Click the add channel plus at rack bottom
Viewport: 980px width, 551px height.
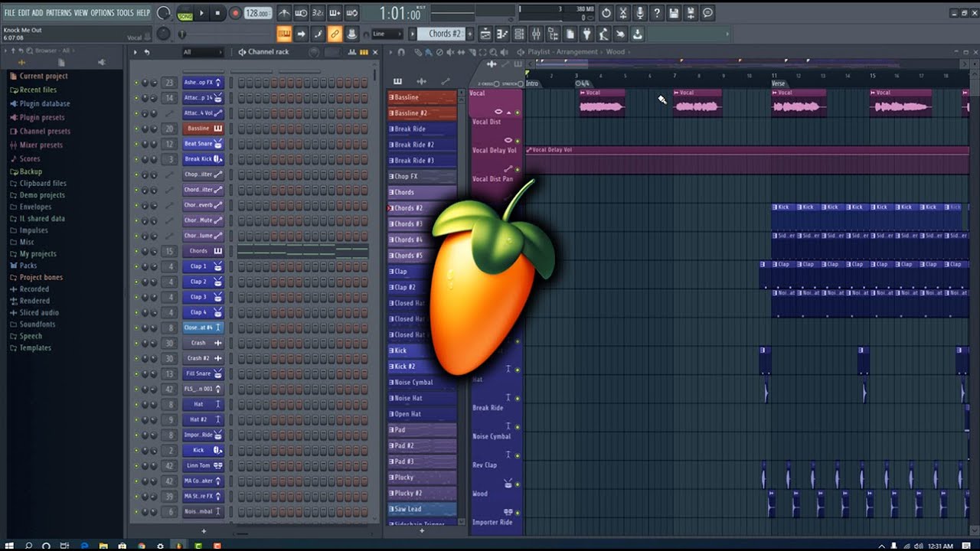point(204,531)
